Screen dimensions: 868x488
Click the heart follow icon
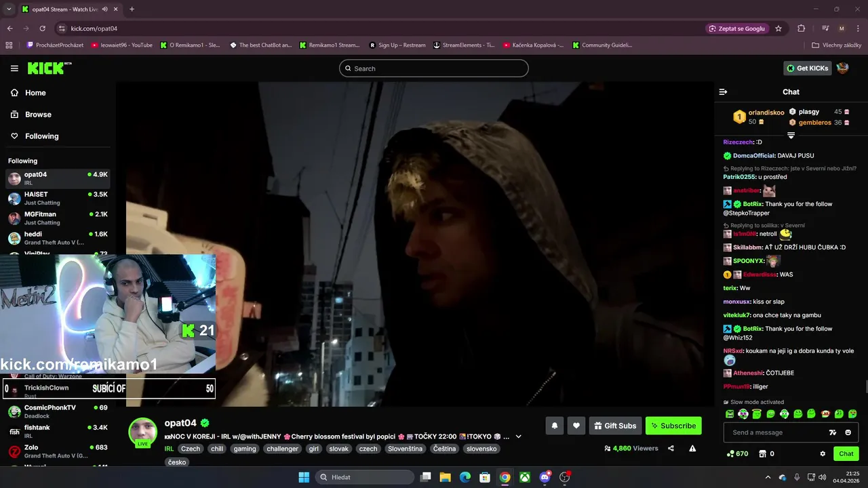coord(576,426)
